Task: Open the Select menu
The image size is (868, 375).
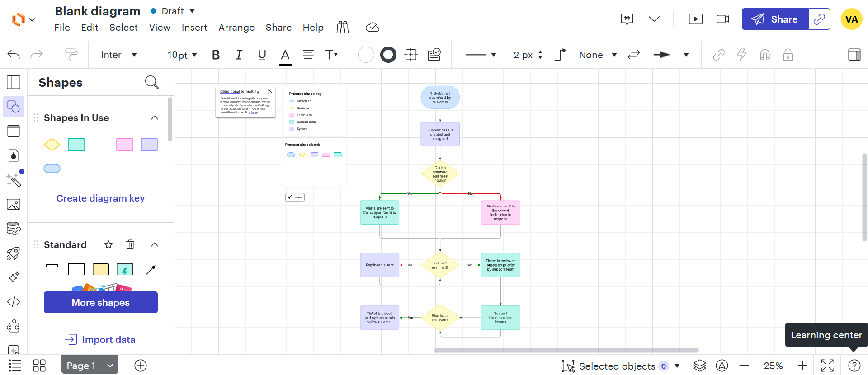Action: tap(123, 28)
